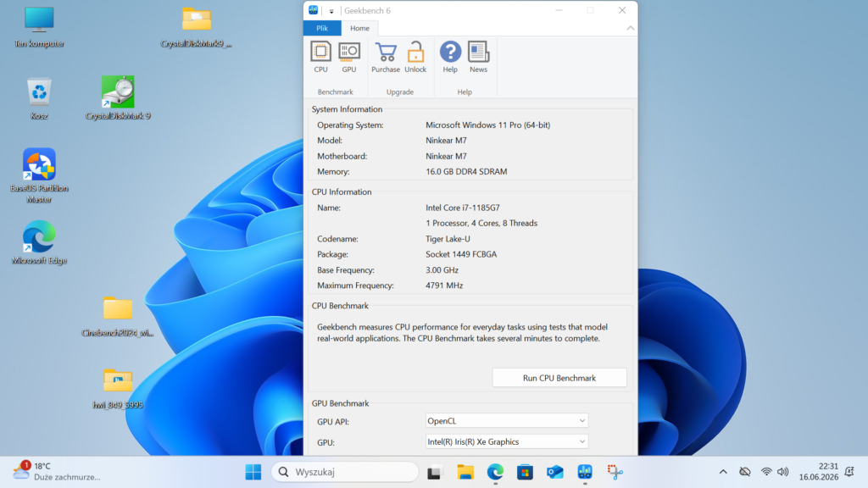868x488 pixels.
Task: Select the CPU benchmark ribbon icon
Action: coord(320,57)
